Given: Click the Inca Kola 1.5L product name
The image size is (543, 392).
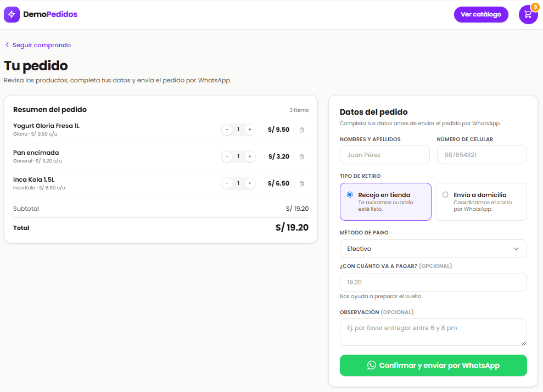Looking at the screenshot, I should [x=34, y=180].
